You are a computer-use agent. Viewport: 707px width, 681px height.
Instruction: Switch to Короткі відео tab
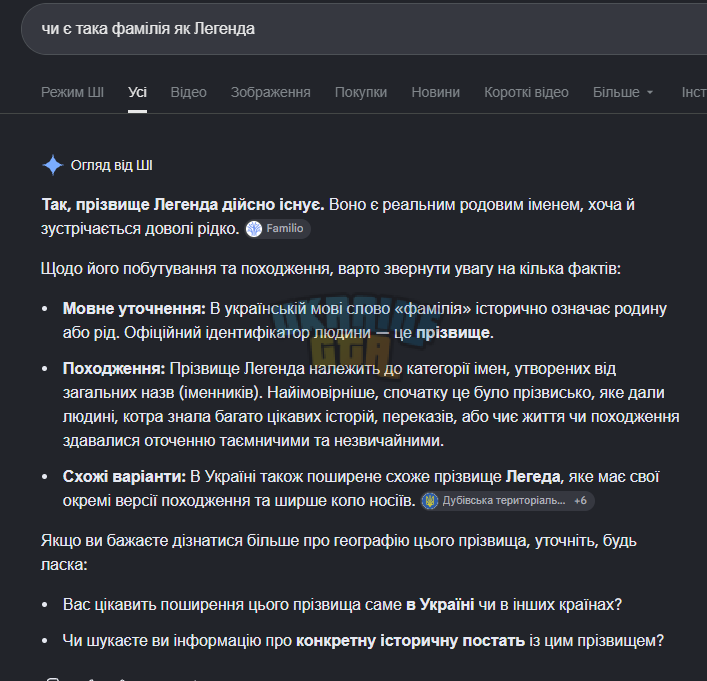(526, 92)
